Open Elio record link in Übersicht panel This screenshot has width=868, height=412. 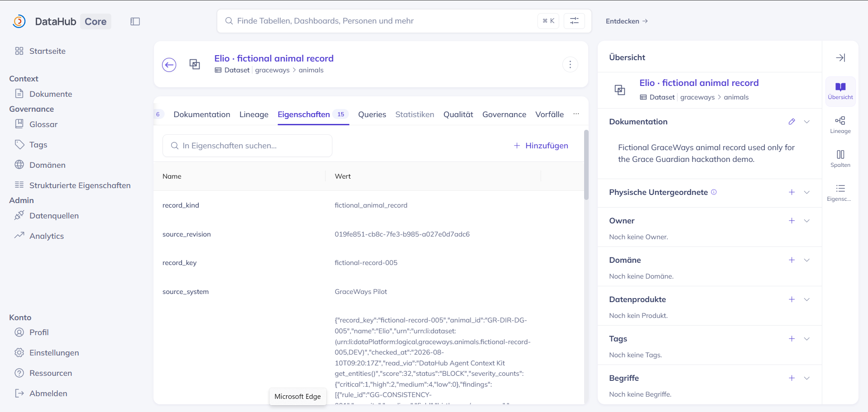point(699,83)
